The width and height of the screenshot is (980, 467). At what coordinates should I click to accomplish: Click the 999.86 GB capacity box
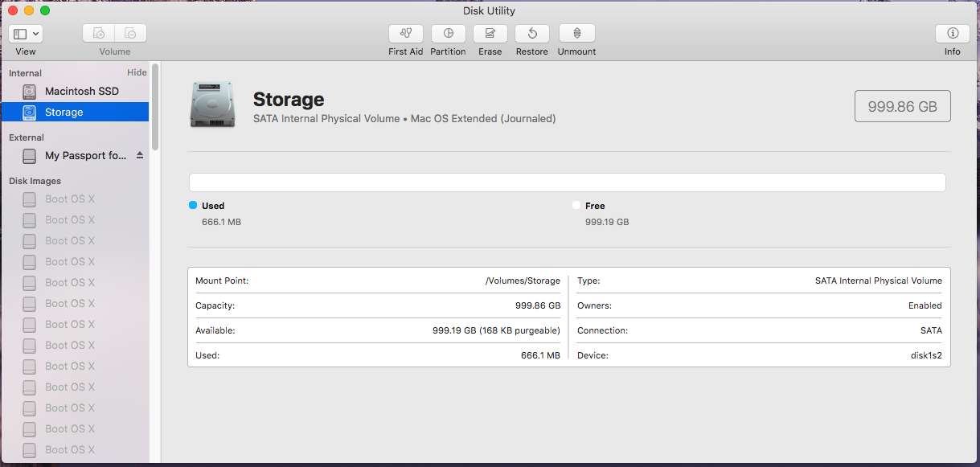click(902, 106)
